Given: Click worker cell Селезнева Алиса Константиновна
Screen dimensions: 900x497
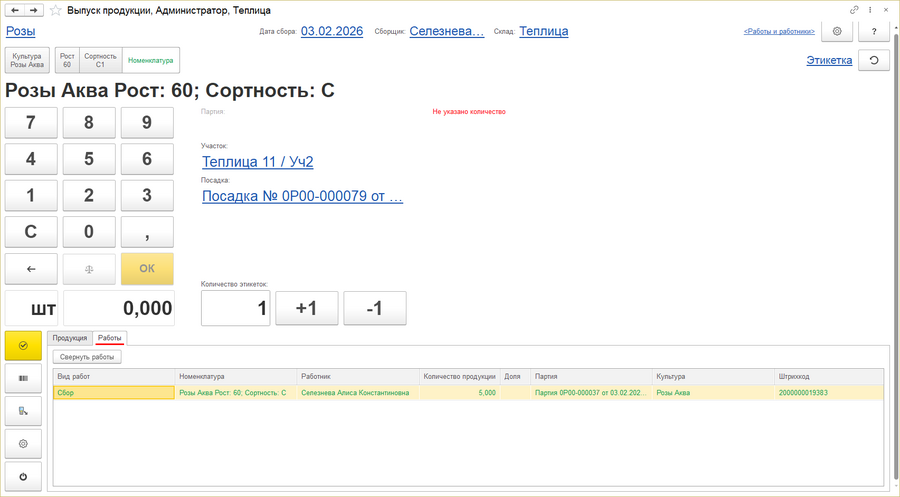Looking at the screenshot, I should (x=358, y=393).
